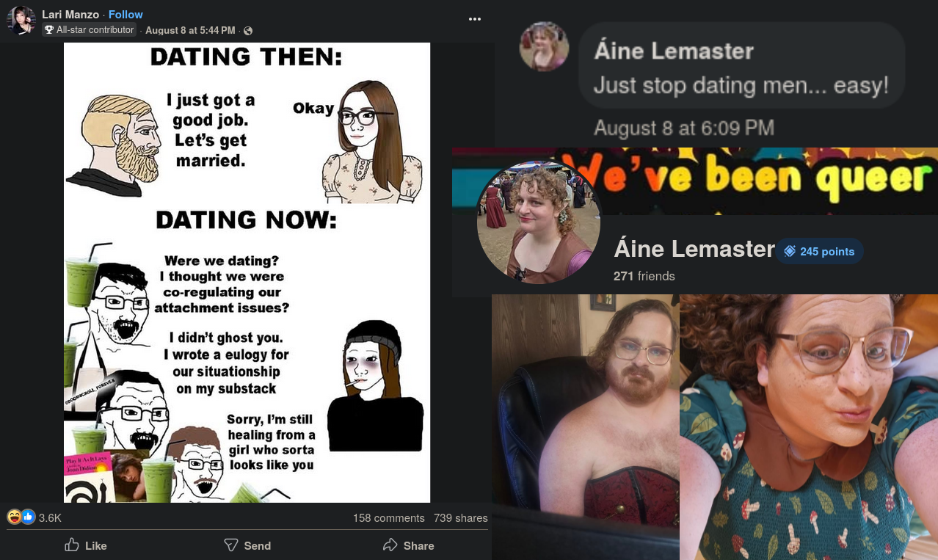
Task: Open the Dating Then meme image
Action: (247, 272)
